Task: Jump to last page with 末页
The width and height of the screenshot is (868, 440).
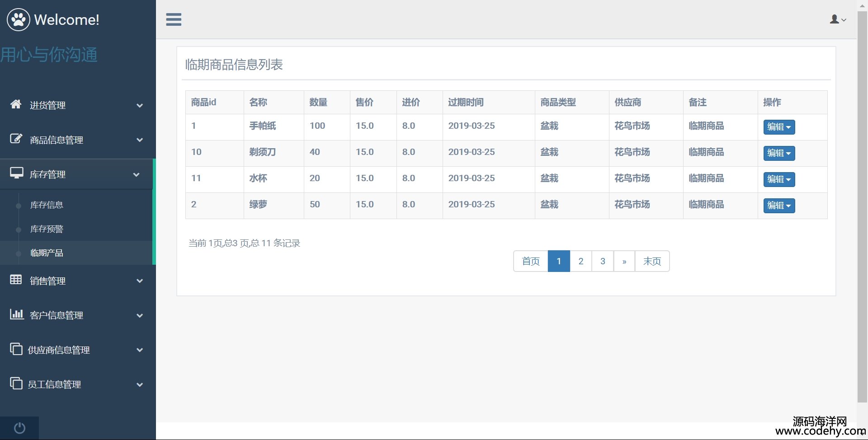Action: (652, 261)
